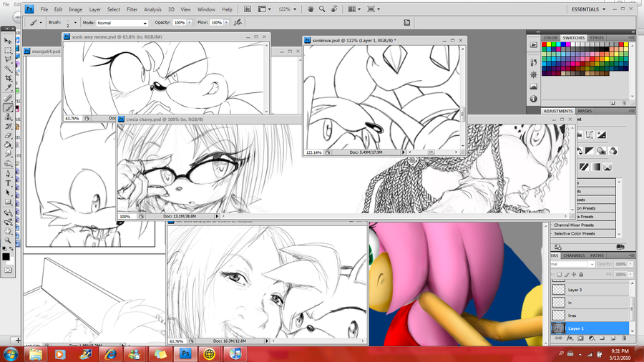This screenshot has width=644, height=362.
Task: Open iTunes from the taskbar
Action: pyautogui.click(x=235, y=354)
